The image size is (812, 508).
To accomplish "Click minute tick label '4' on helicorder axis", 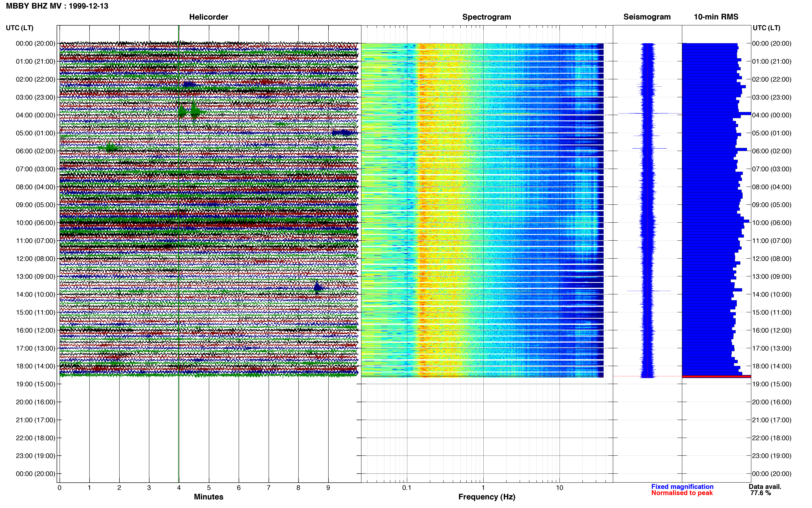I will click(179, 487).
